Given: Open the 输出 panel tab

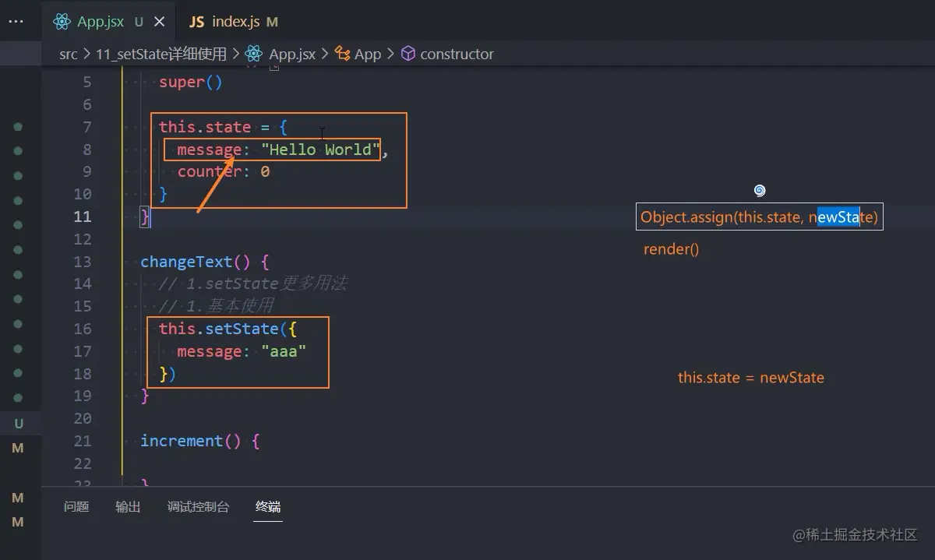Looking at the screenshot, I should [128, 507].
